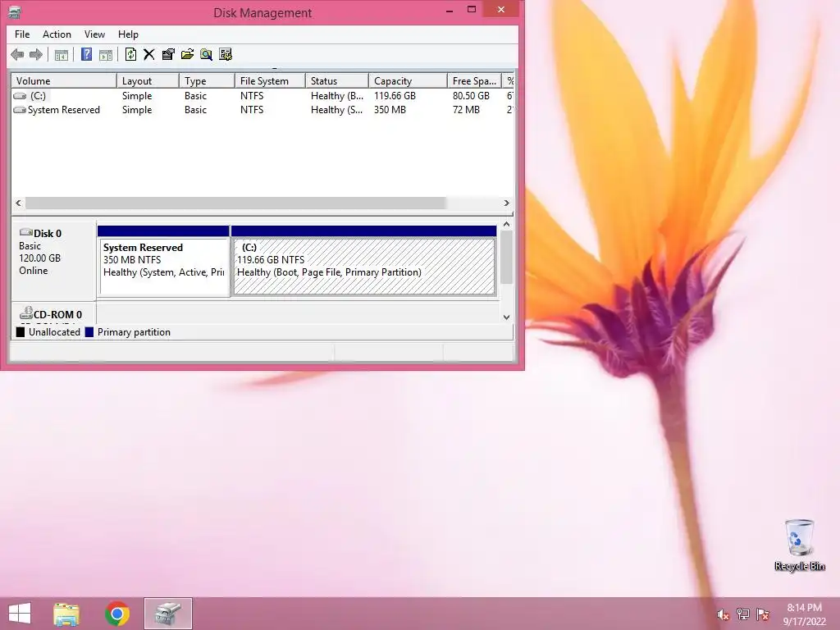Open the Action menu
Screen dimensions: 840x630
[57, 34]
